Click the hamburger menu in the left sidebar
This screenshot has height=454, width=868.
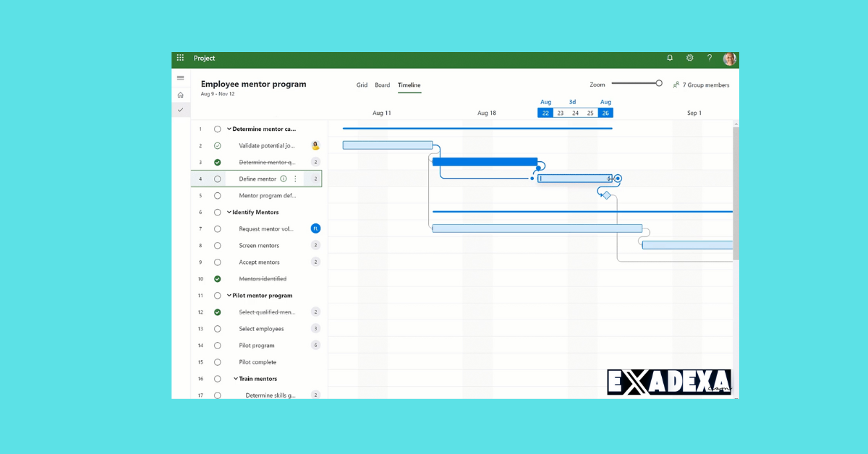tap(180, 77)
